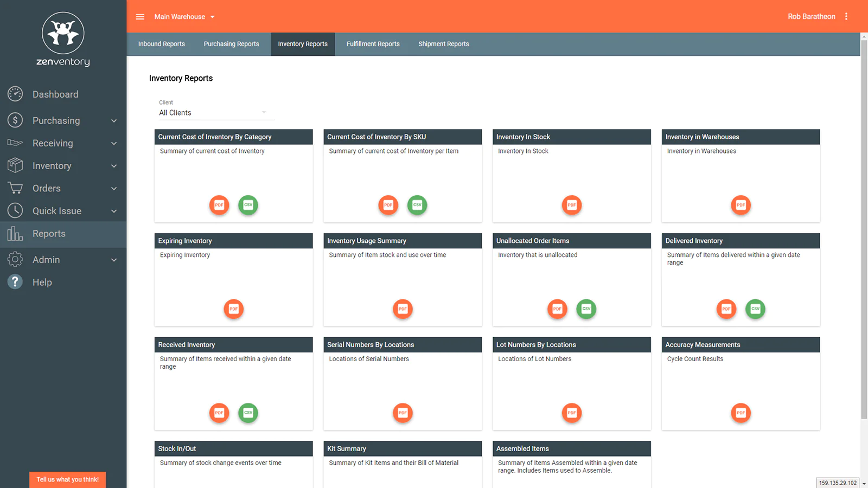Image resolution: width=868 pixels, height=488 pixels.
Task: Click the Admin gear icon
Action: click(x=15, y=260)
